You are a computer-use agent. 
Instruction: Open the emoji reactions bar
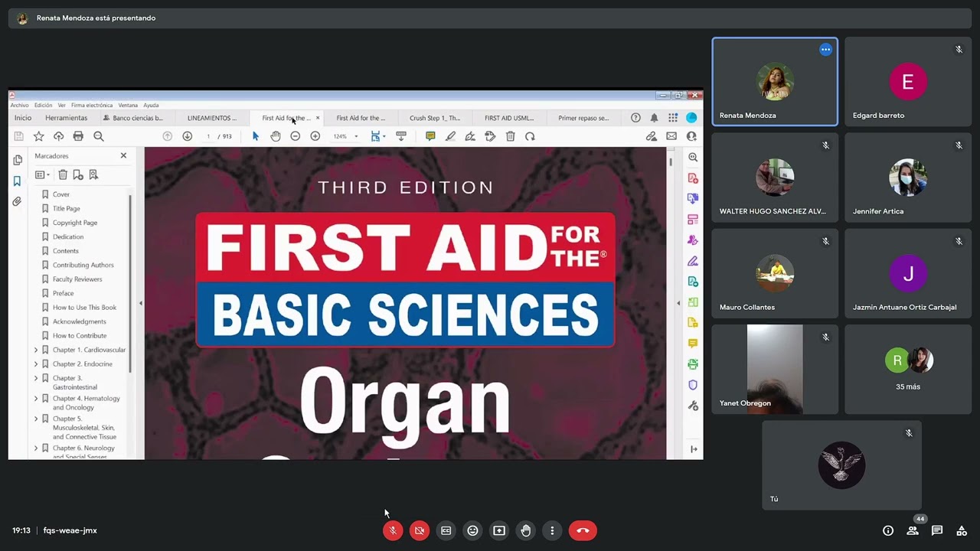473,530
